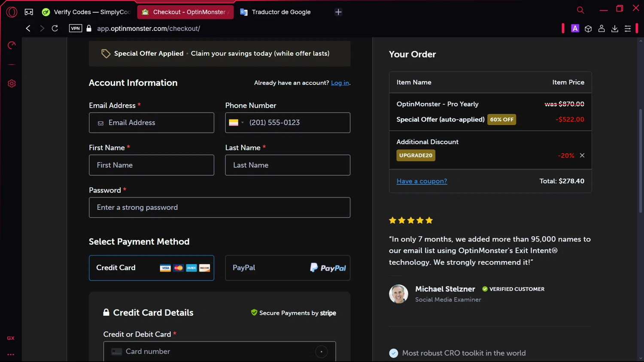Select Credit Card payment method

(x=152, y=268)
